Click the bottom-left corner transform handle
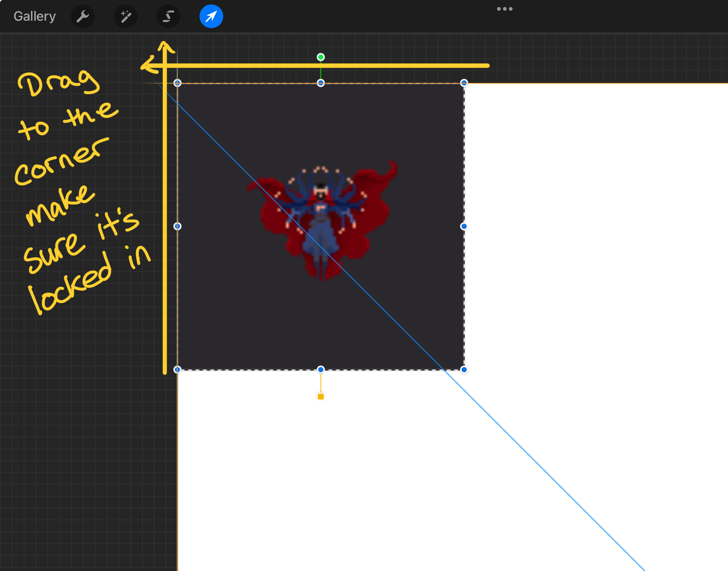Image resolution: width=728 pixels, height=571 pixels. pos(177,370)
